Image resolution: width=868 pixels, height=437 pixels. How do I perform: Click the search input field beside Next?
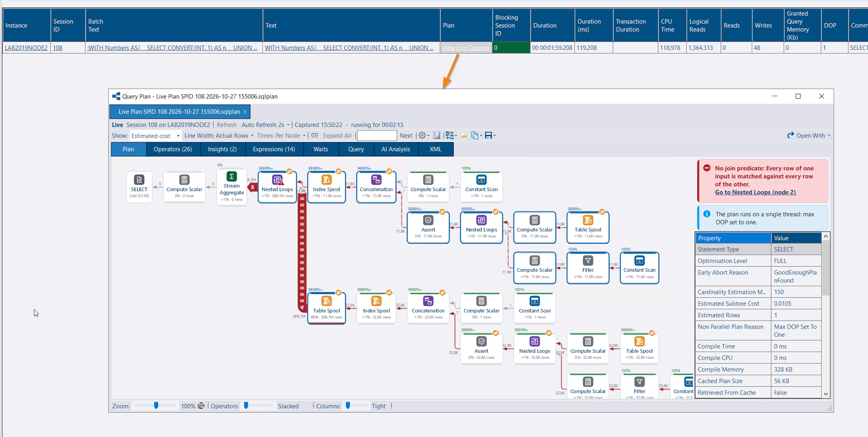pyautogui.click(x=377, y=136)
